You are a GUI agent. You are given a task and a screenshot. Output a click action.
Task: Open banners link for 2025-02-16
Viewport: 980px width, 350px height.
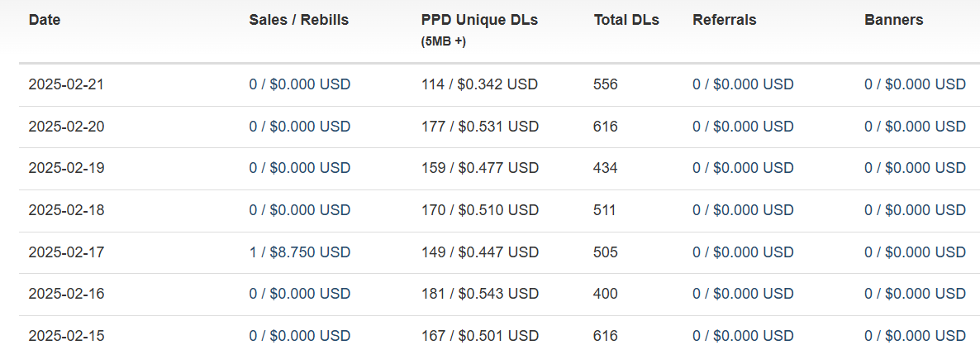click(x=915, y=294)
